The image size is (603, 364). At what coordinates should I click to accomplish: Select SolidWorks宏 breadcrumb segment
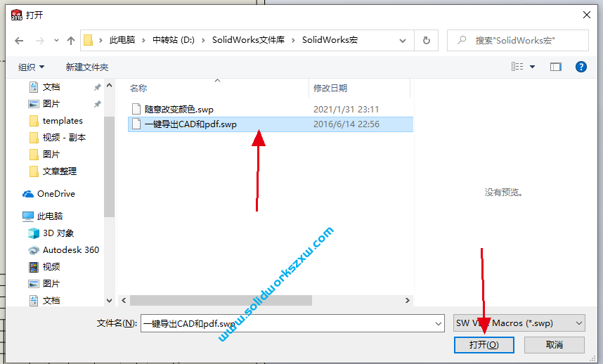tap(330, 40)
